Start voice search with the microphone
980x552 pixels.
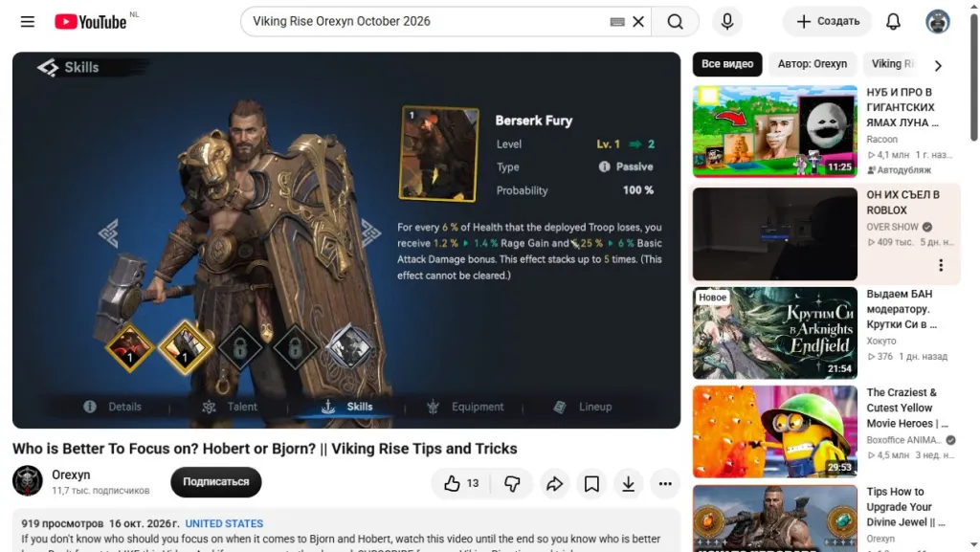point(727,22)
